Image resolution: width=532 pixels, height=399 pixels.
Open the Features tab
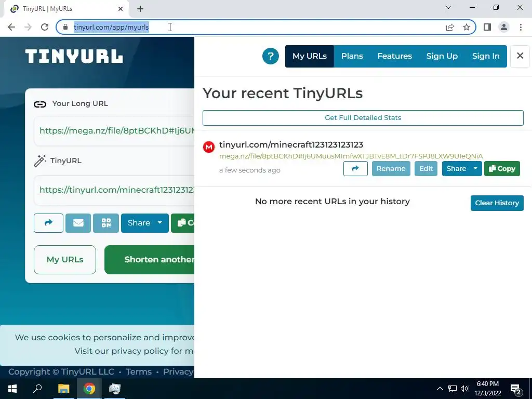tap(395, 56)
